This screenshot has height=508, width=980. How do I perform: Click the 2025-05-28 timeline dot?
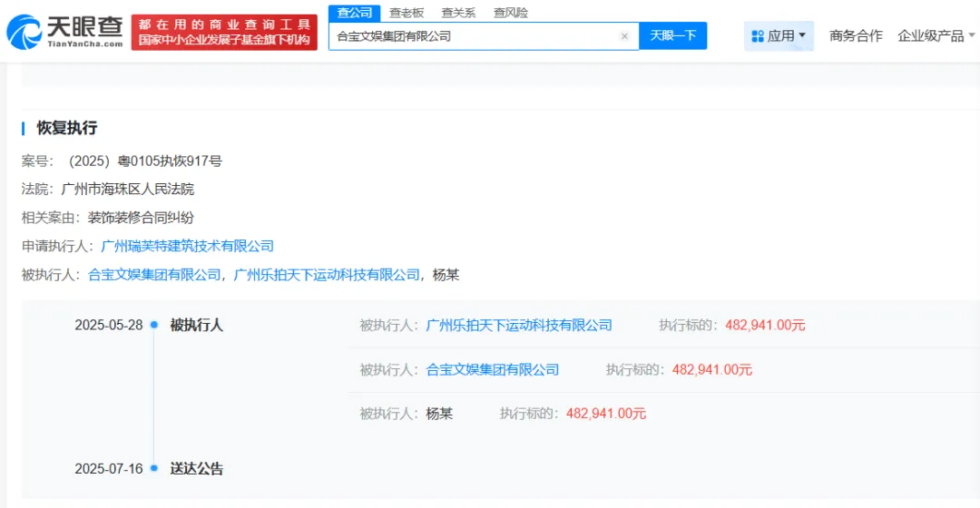[x=154, y=325]
